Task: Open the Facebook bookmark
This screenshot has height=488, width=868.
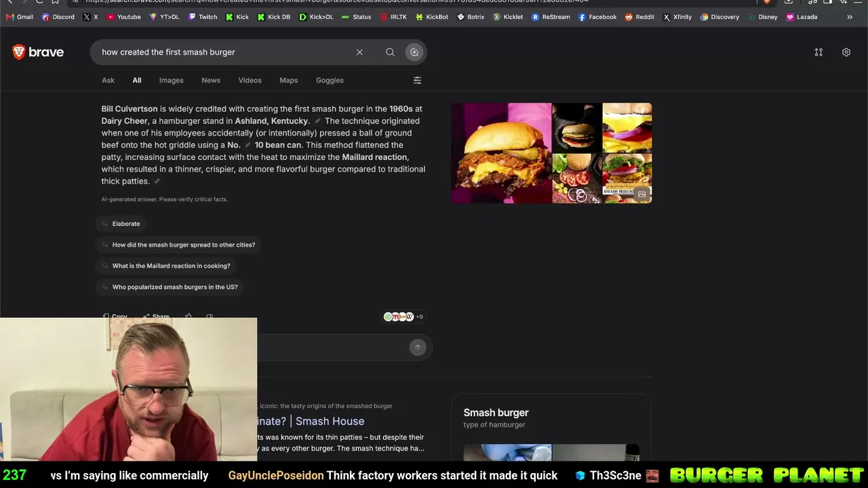Action: 597,17
